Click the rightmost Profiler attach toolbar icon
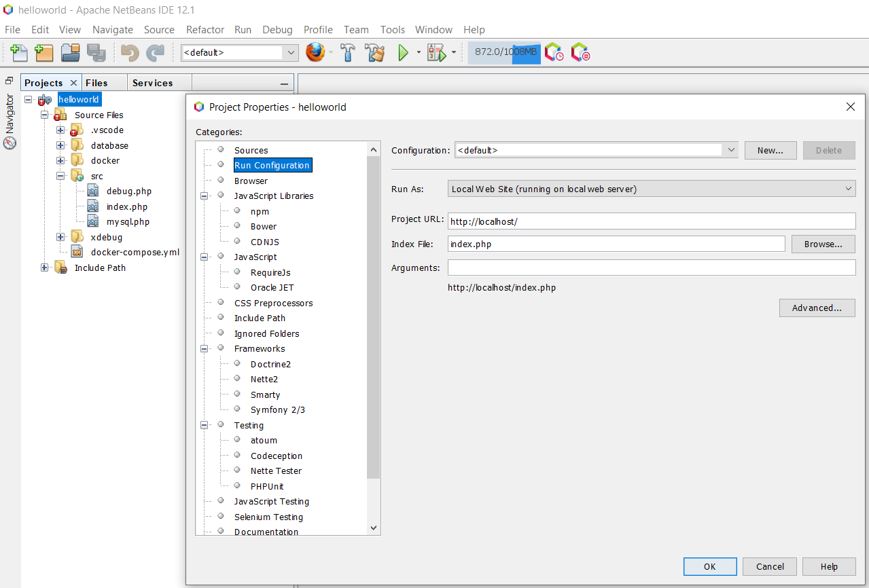This screenshot has width=869, height=588. pyautogui.click(x=580, y=52)
